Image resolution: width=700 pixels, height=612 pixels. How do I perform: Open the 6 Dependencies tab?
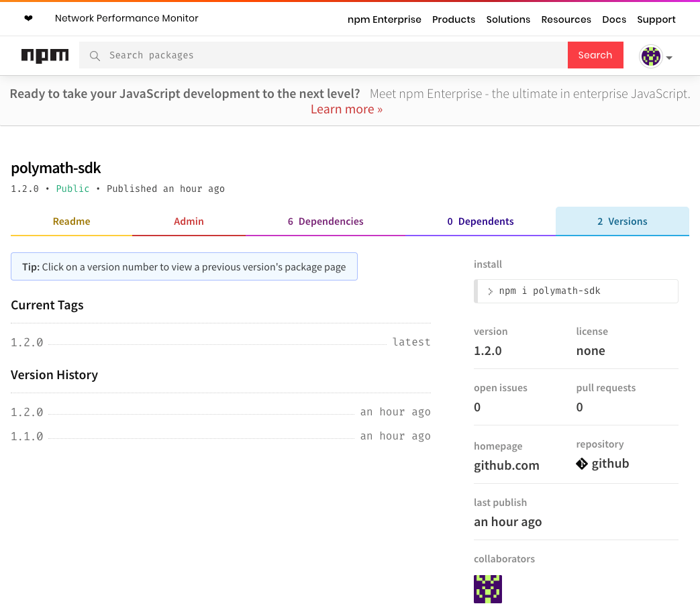[x=326, y=221]
